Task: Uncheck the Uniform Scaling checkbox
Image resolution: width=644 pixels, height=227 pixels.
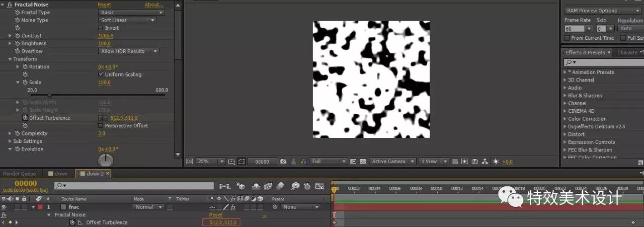Action: point(100,74)
